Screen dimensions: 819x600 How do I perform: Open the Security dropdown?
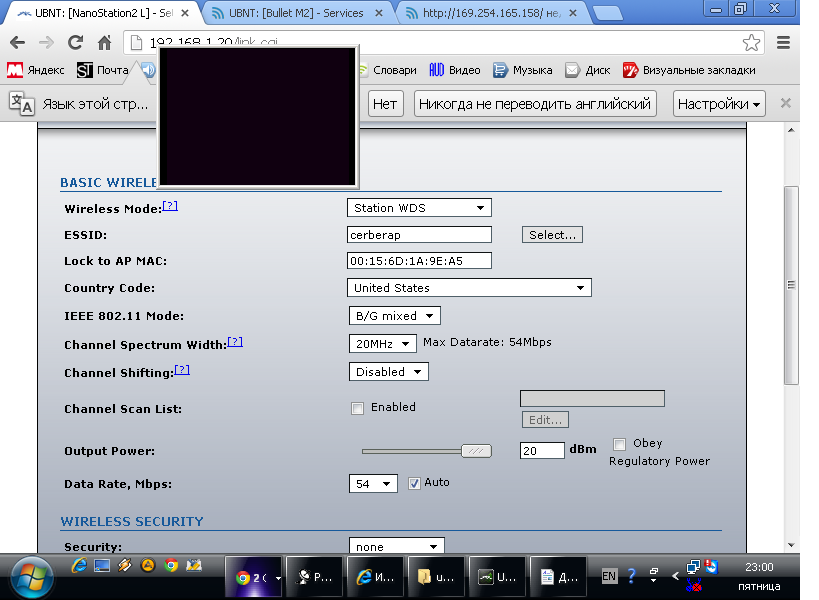[x=396, y=546]
